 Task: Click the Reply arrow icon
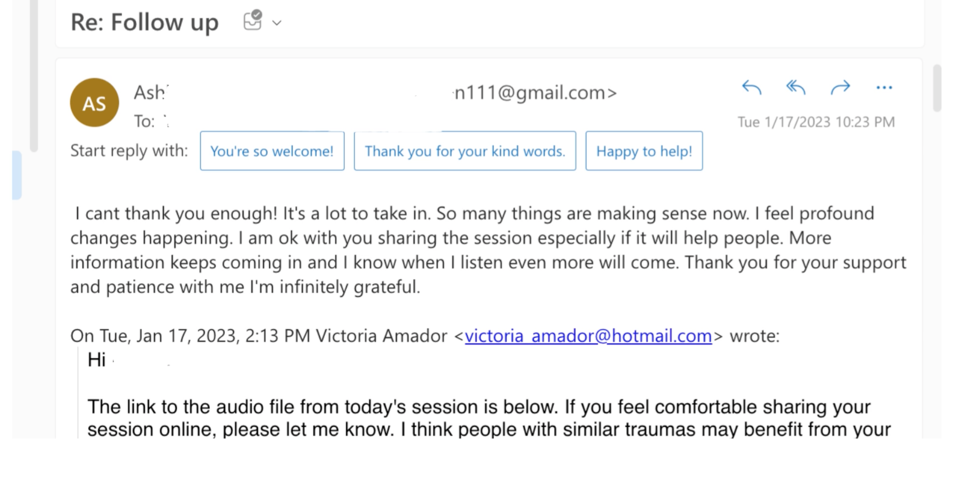[x=751, y=88]
